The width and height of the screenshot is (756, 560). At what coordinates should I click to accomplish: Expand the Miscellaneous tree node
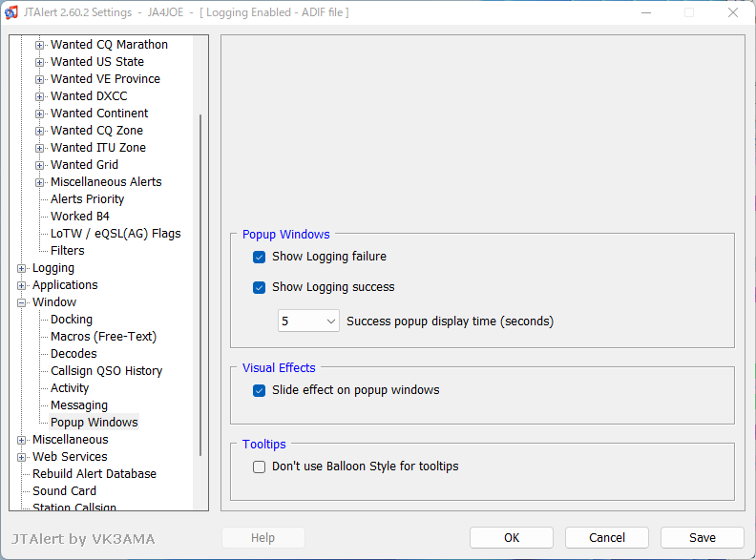click(21, 441)
